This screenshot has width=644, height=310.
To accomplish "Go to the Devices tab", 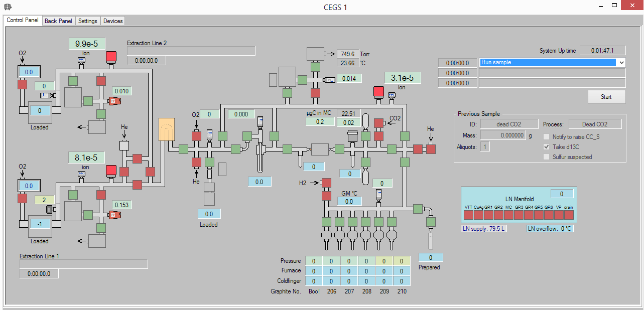I will (x=113, y=21).
